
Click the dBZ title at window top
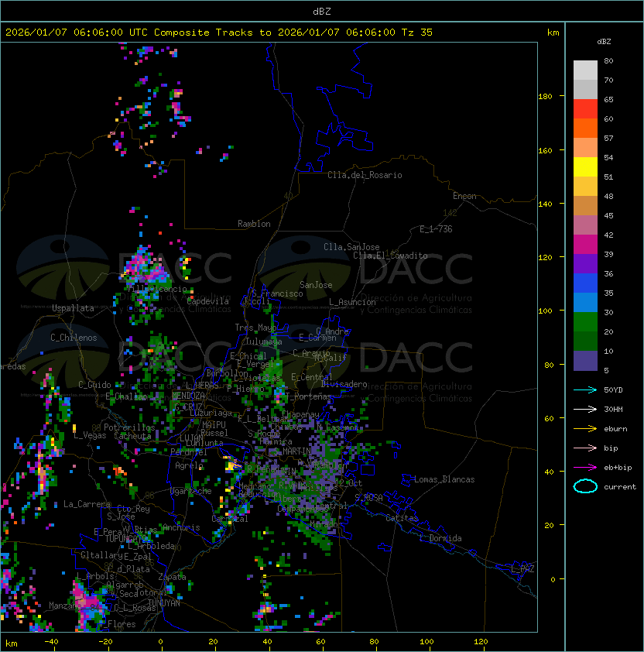pyautogui.click(x=321, y=11)
